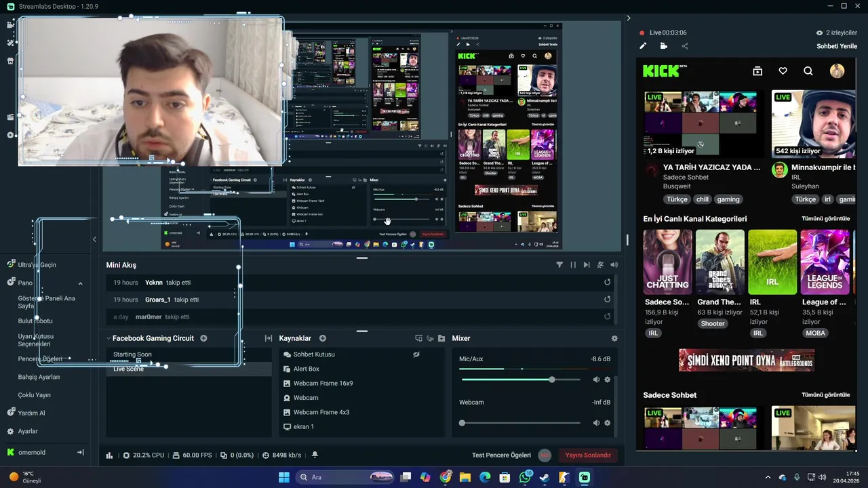
Task: Click Test Pencere Öğeleri button
Action: click(501, 455)
